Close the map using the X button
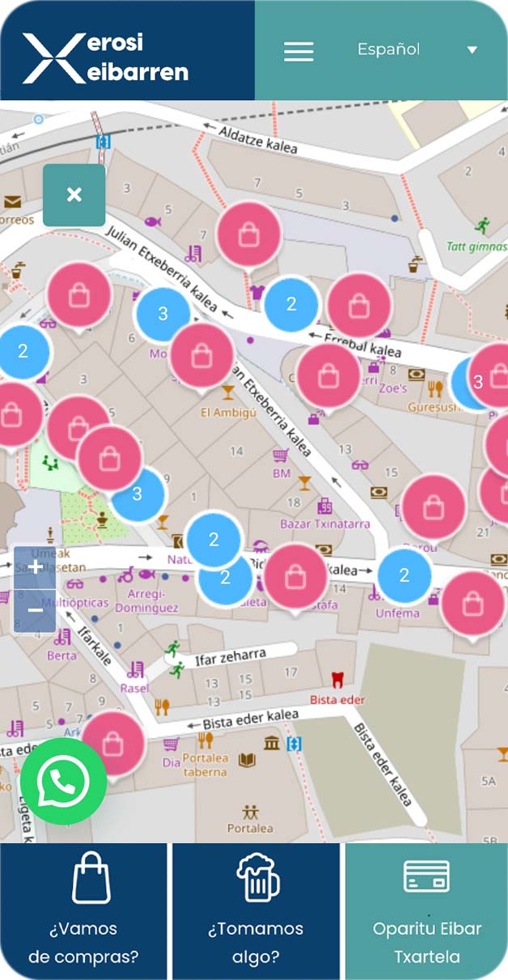 click(x=74, y=195)
